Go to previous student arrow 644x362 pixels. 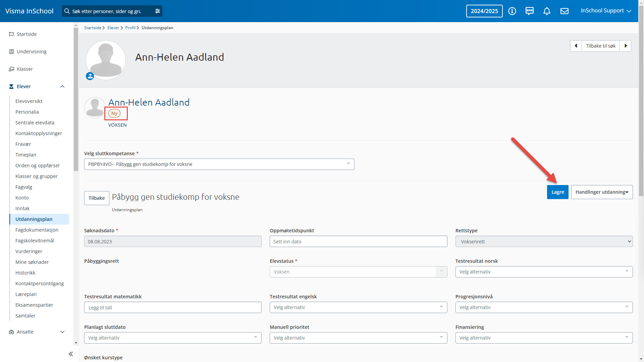pyautogui.click(x=576, y=46)
